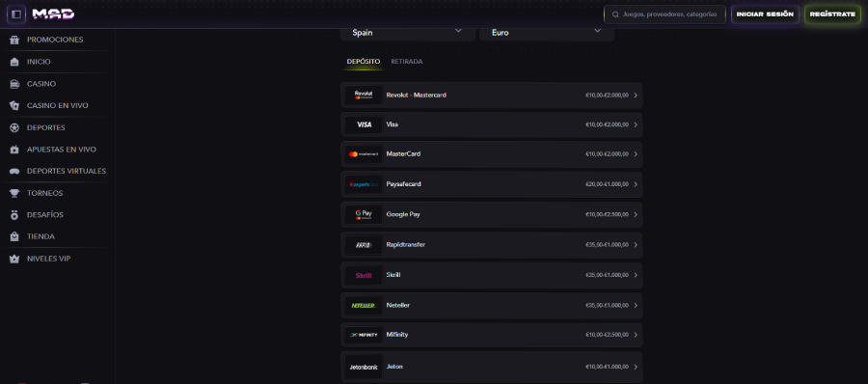Open Promociones in the sidebar

pos(55,40)
